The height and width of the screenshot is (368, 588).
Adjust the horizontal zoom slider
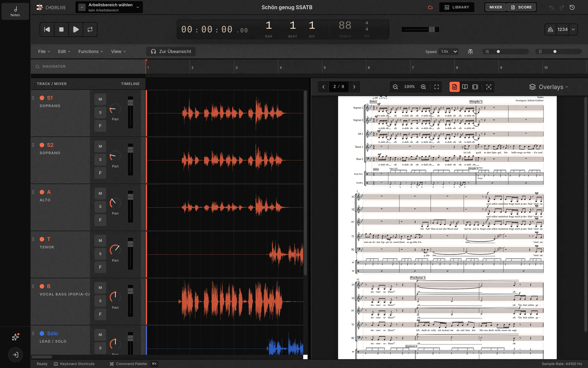point(506,52)
